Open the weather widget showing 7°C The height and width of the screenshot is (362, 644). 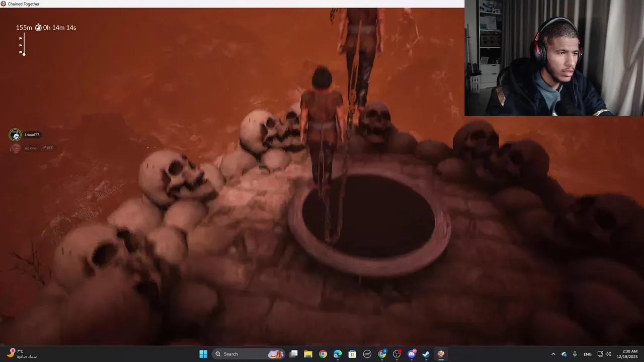[x=22, y=354]
